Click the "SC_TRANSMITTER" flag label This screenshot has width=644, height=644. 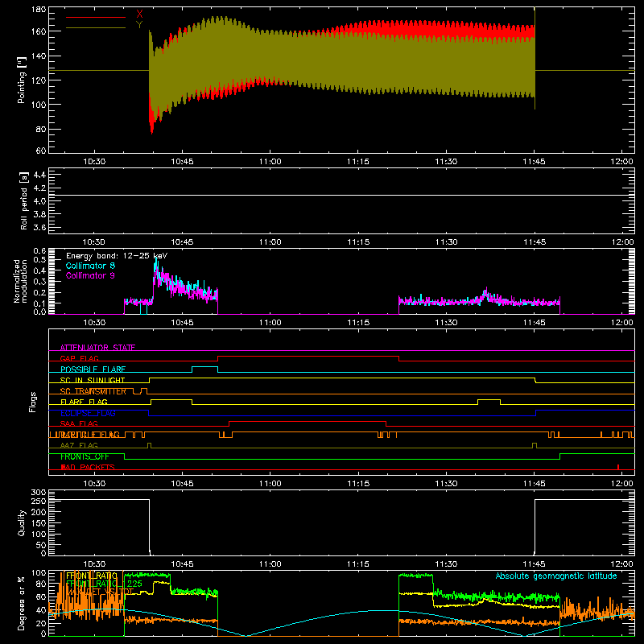[x=93, y=391]
